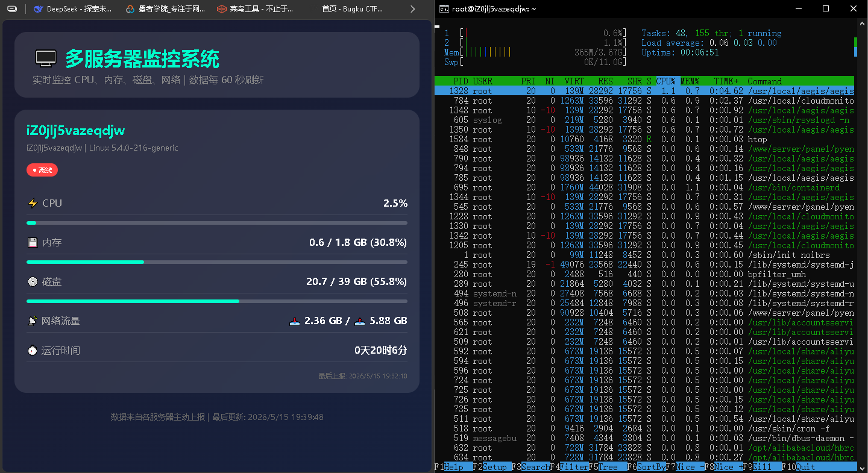The width and height of the screenshot is (868, 473).
Task: Switch to the Bugku CTF browser tab
Action: pos(348,9)
